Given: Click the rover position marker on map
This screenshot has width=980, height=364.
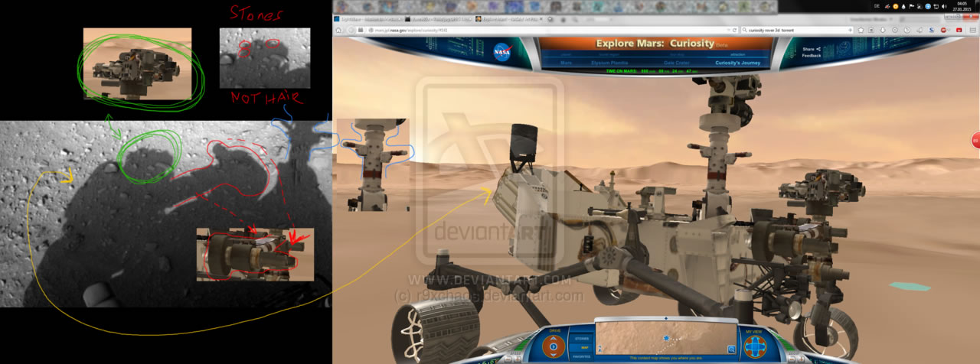Looking at the screenshot, I should point(666,338).
